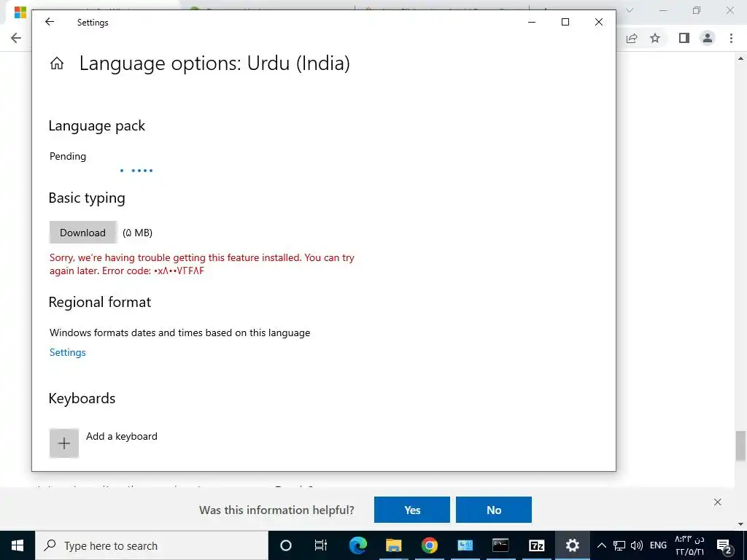Click the Microsoft logo in Chrome page
The image size is (747, 560).
pos(20,12)
